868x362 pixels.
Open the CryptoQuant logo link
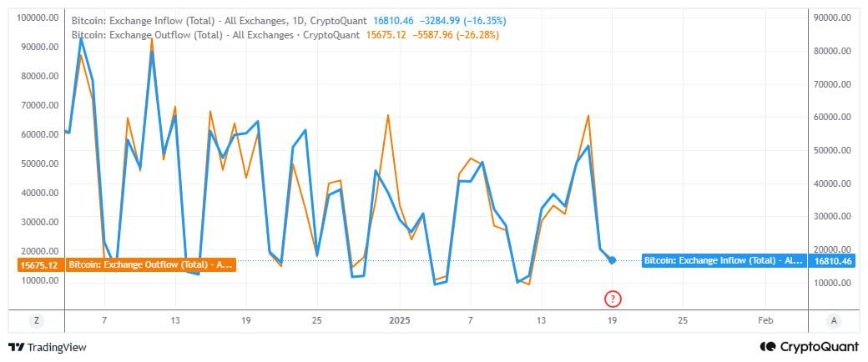click(810, 347)
